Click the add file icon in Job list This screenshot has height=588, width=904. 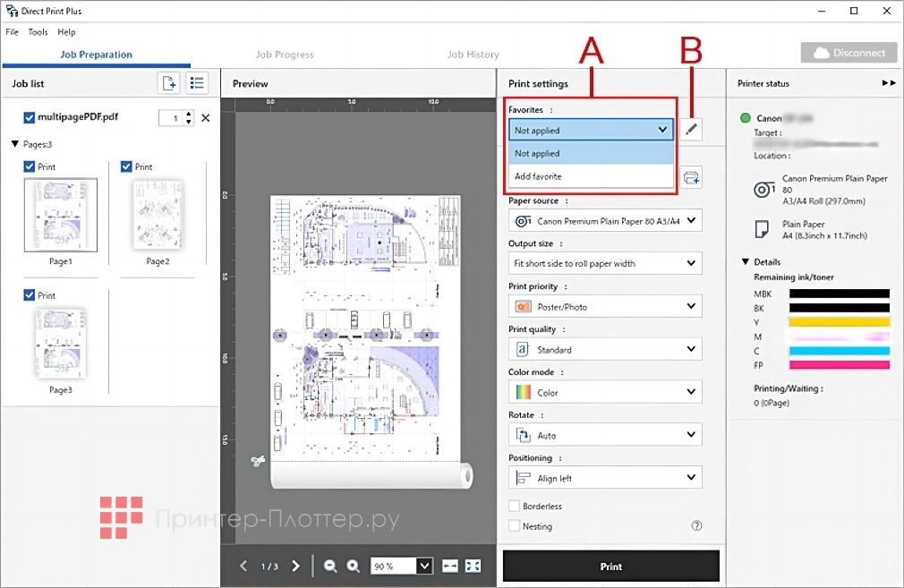point(168,83)
